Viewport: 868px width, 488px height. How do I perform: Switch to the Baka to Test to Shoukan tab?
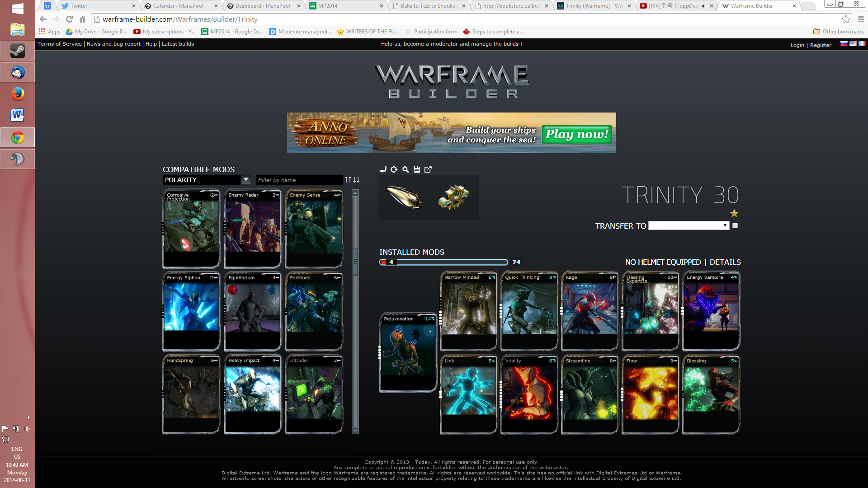(x=429, y=6)
